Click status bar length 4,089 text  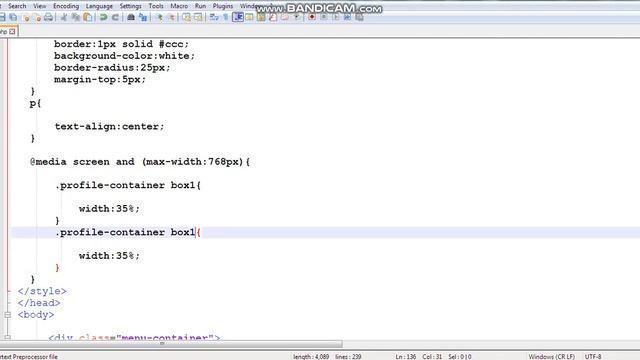coord(311,357)
